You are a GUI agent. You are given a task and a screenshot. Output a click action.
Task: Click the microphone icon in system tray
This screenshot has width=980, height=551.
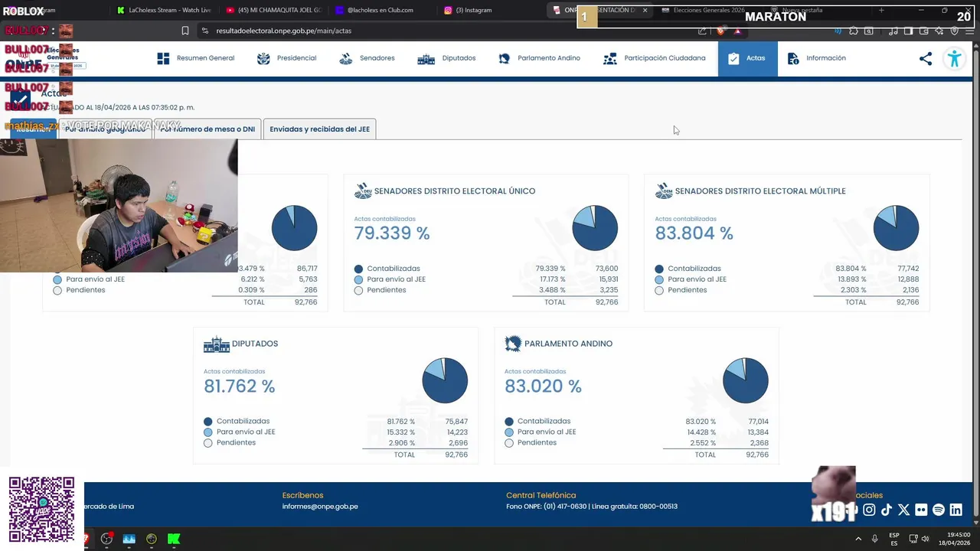tap(874, 539)
